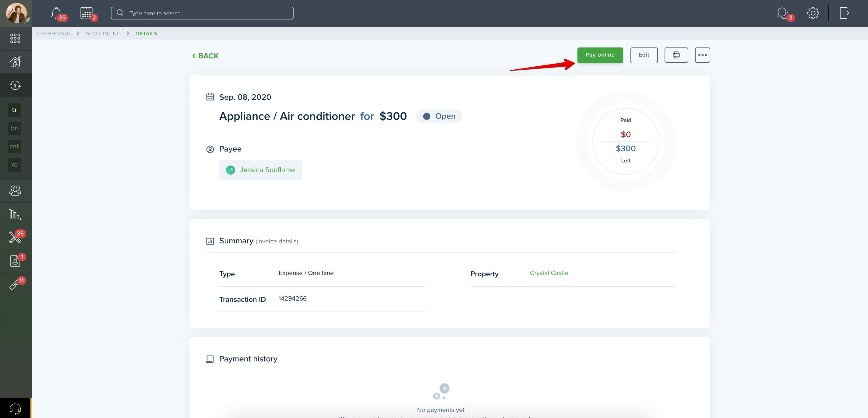Open the three-dots more options menu
Viewport: 868px width, 418px height.
point(702,55)
